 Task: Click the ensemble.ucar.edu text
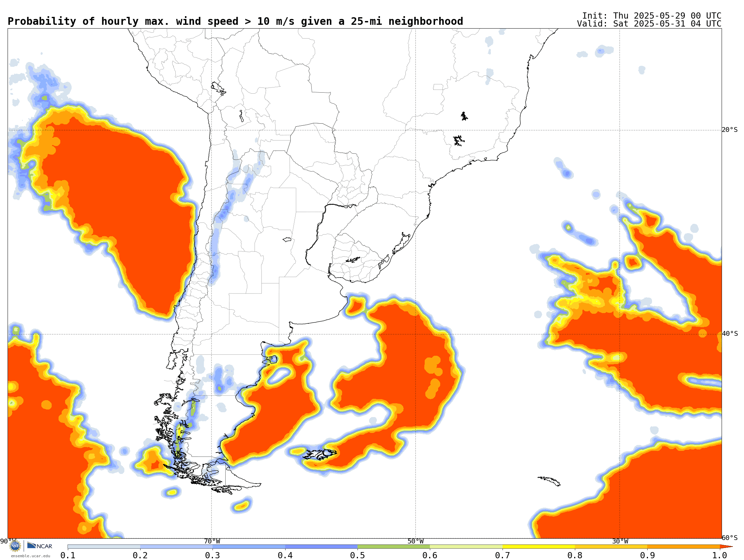pyautogui.click(x=31, y=556)
